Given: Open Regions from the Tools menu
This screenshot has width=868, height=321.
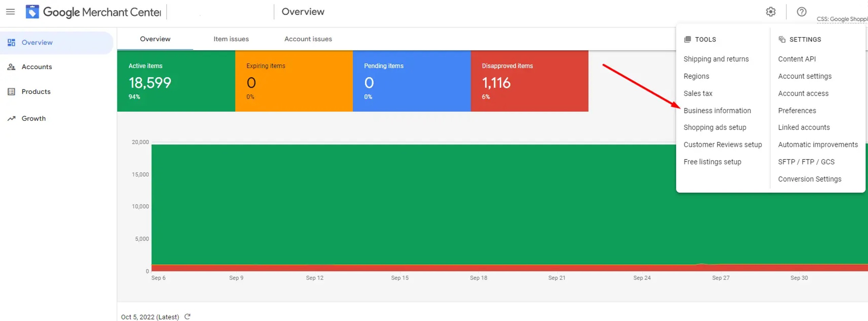Looking at the screenshot, I should [x=696, y=76].
